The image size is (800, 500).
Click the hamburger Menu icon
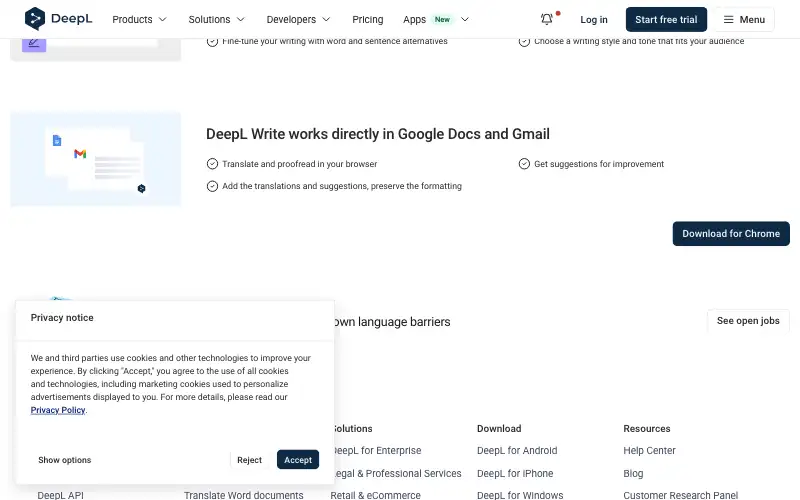pos(729,19)
